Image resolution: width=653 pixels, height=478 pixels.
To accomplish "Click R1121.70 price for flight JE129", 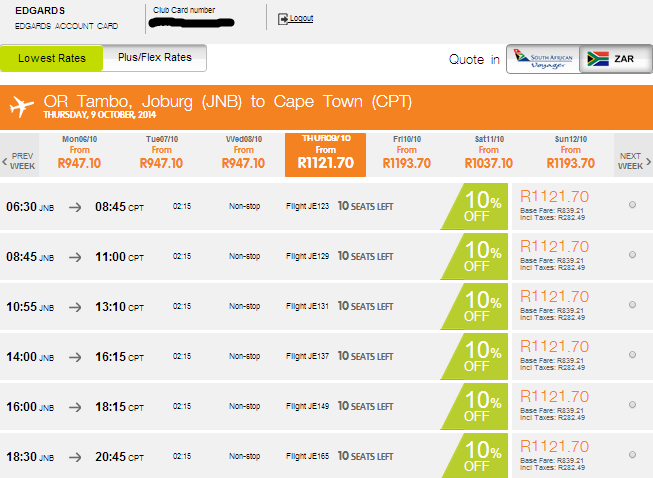I will (554, 246).
